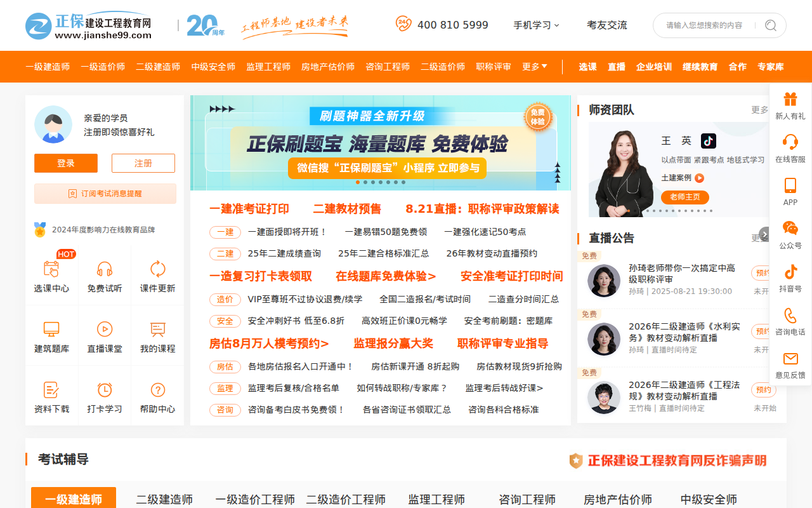Click the 登录 button

pyautogui.click(x=66, y=163)
